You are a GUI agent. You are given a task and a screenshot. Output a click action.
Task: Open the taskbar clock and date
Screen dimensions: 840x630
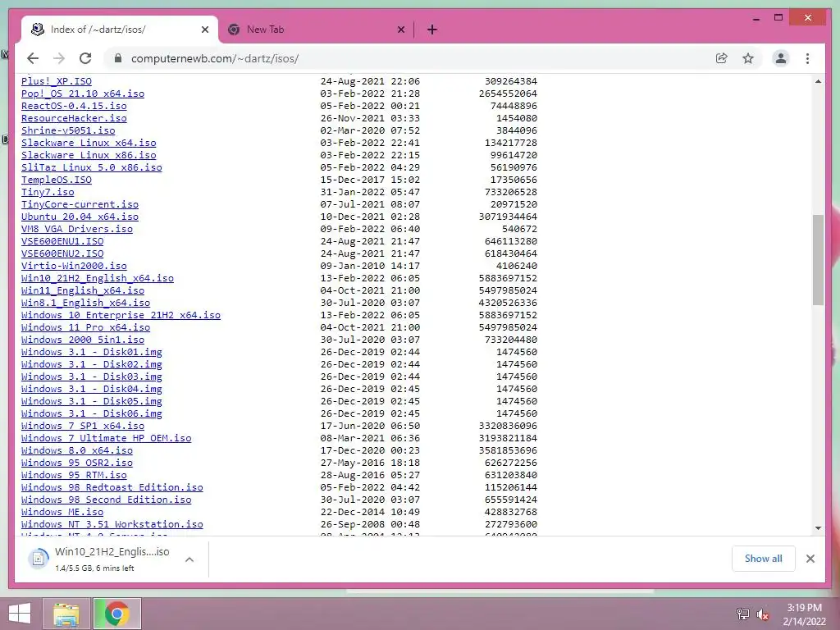coord(804,614)
